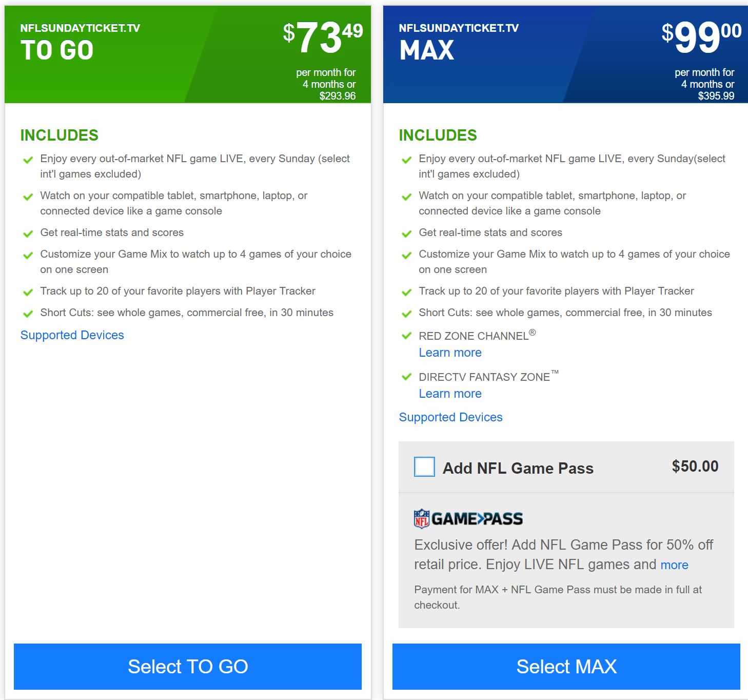
Task: Open Learn more under RED ZONE CHANNEL
Action: 450,353
